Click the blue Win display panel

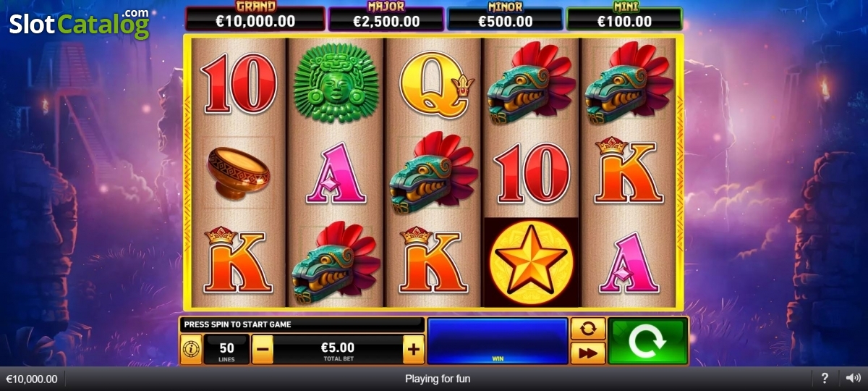tap(498, 340)
